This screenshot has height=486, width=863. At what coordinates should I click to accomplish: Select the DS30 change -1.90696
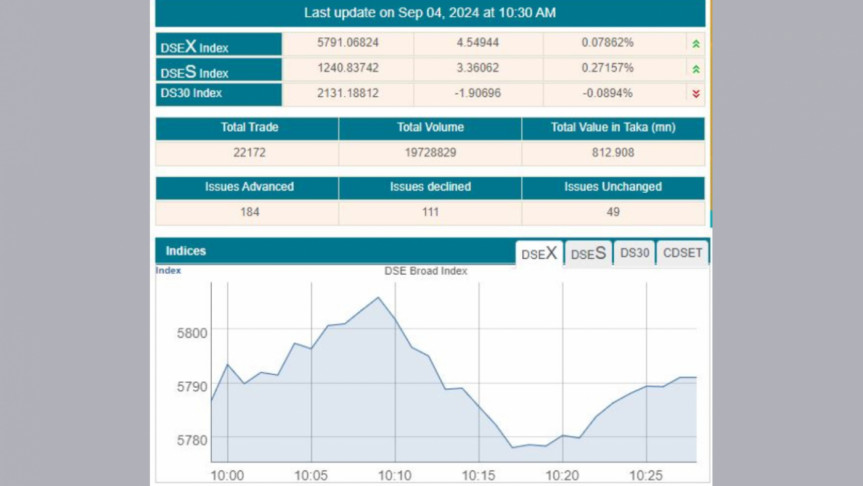click(x=478, y=93)
